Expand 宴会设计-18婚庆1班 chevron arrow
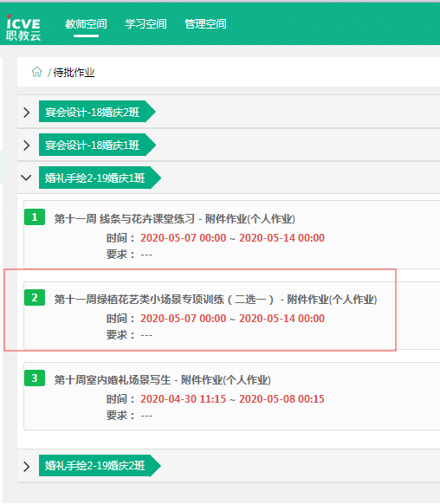440x504 pixels. point(27,145)
